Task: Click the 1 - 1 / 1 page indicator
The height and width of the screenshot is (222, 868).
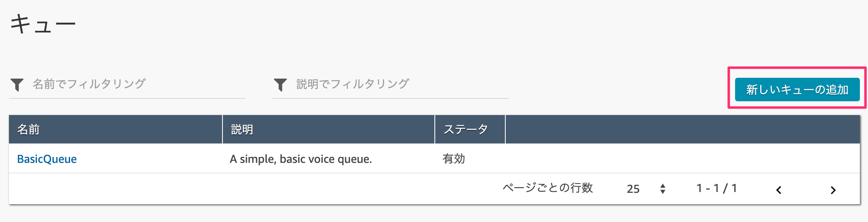Action: point(716,188)
